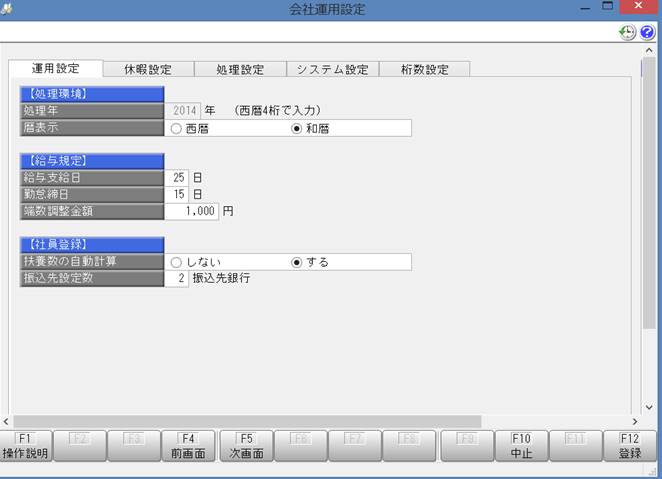Switch to the 運用設定 tab
The width and height of the screenshot is (662, 479).
click(55, 68)
